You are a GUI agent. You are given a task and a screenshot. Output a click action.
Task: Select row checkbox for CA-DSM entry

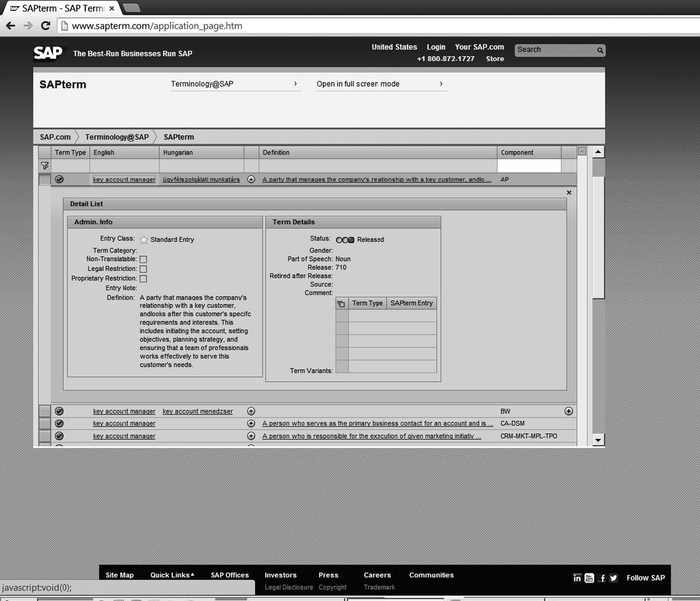point(44,423)
